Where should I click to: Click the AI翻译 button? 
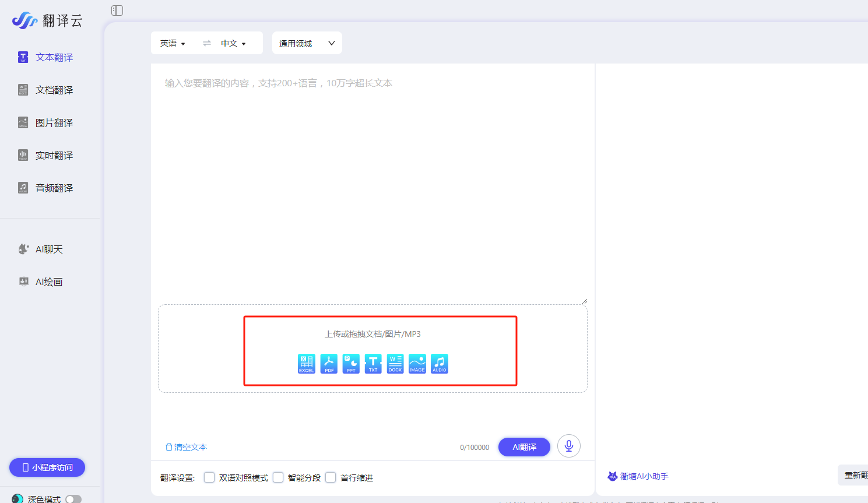(524, 447)
